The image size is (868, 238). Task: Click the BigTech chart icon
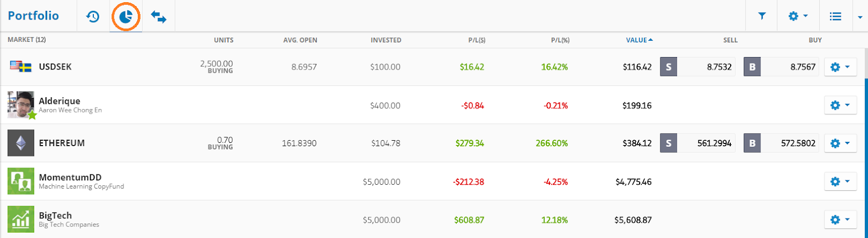tap(21, 219)
